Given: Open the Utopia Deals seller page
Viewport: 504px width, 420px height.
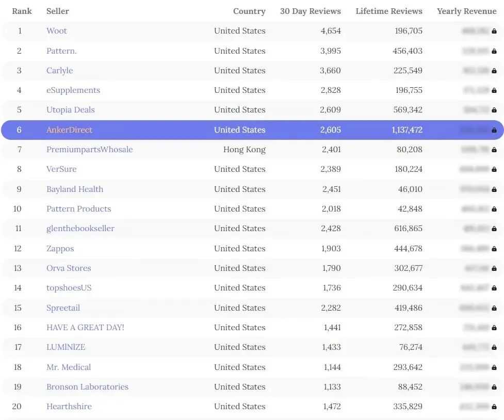Looking at the screenshot, I should tap(71, 110).
